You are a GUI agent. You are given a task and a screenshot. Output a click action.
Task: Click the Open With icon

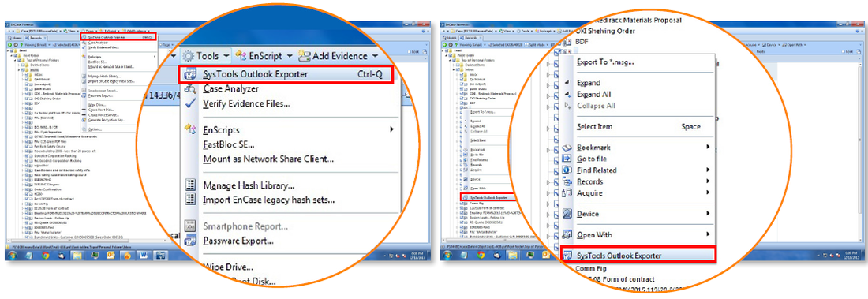tap(567, 235)
